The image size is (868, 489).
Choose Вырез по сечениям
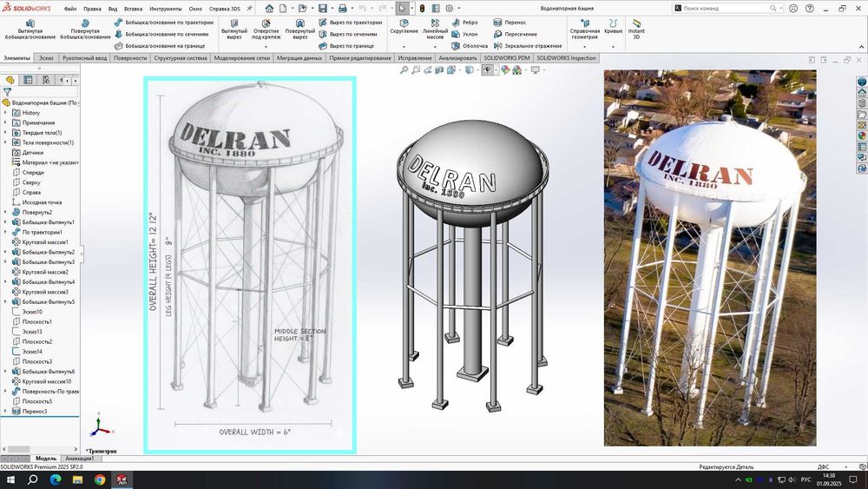click(x=348, y=35)
